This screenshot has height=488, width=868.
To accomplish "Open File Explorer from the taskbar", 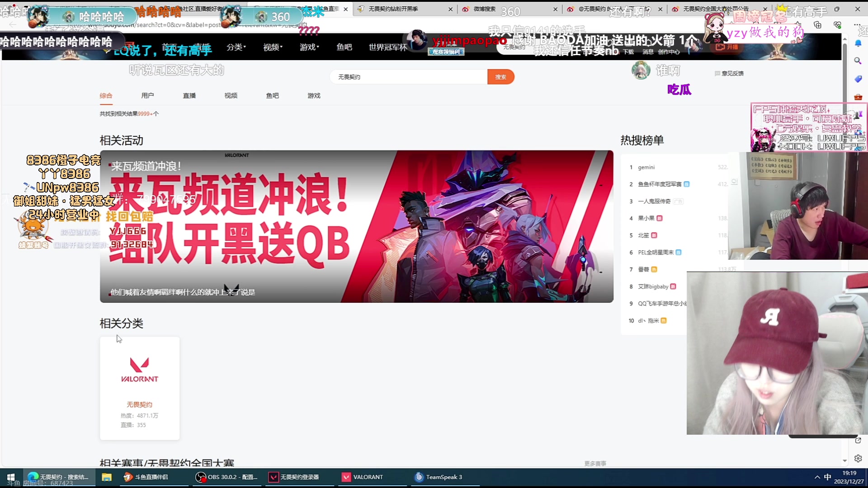I will 107,477.
